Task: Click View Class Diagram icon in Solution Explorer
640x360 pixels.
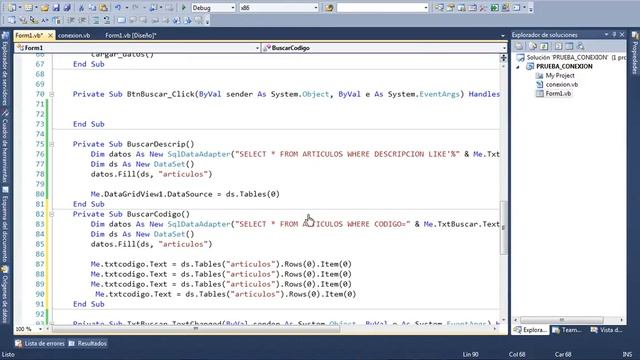Action: (580, 46)
